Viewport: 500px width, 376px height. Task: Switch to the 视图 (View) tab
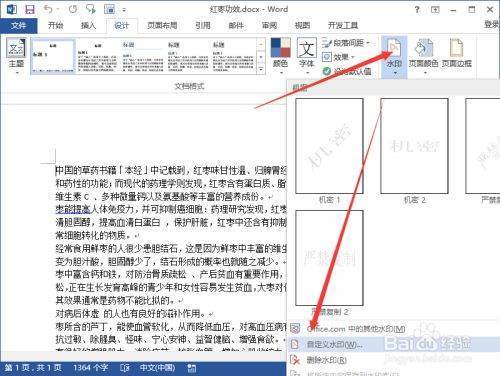[x=302, y=26]
